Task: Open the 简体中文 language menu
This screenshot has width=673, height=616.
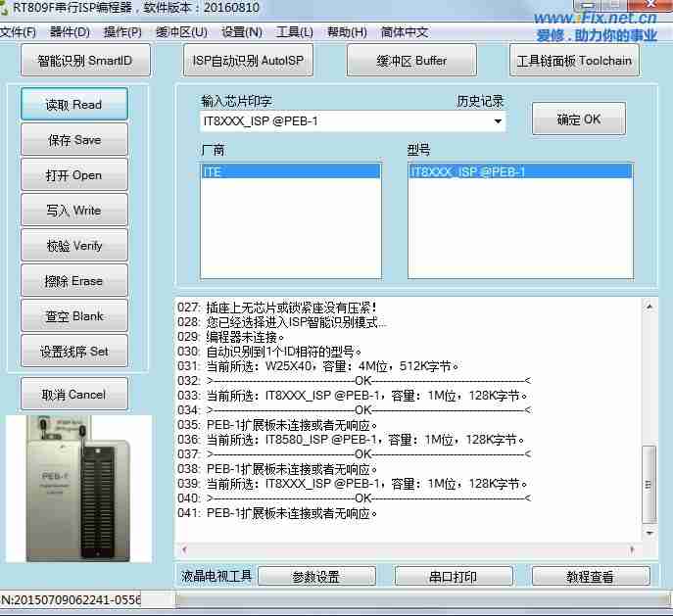Action: coord(405,32)
